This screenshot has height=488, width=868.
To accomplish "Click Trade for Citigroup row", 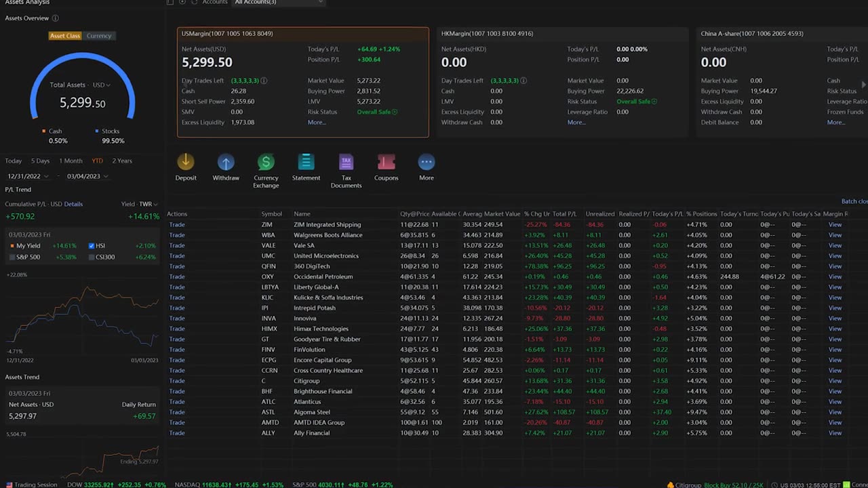I will (177, 381).
